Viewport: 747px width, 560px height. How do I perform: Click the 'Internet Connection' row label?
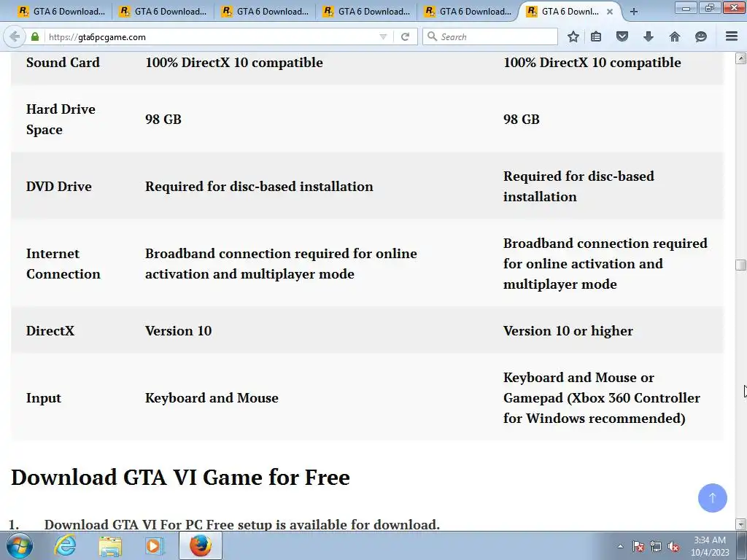click(x=63, y=263)
